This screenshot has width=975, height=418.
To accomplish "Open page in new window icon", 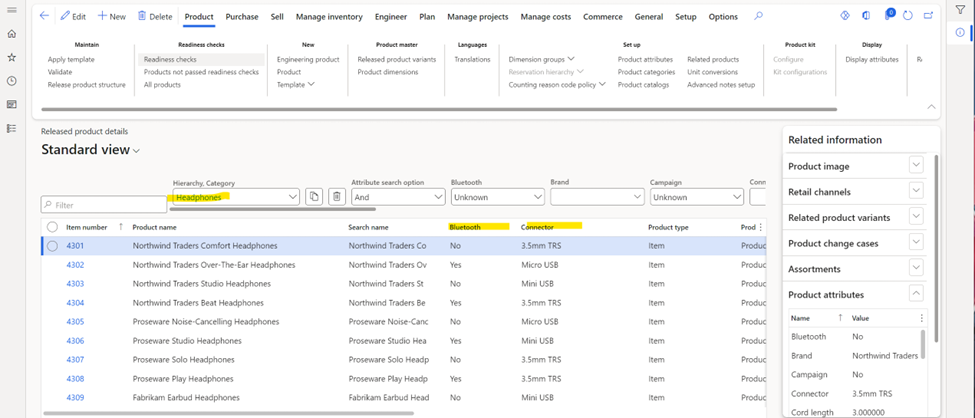I will point(928,16).
